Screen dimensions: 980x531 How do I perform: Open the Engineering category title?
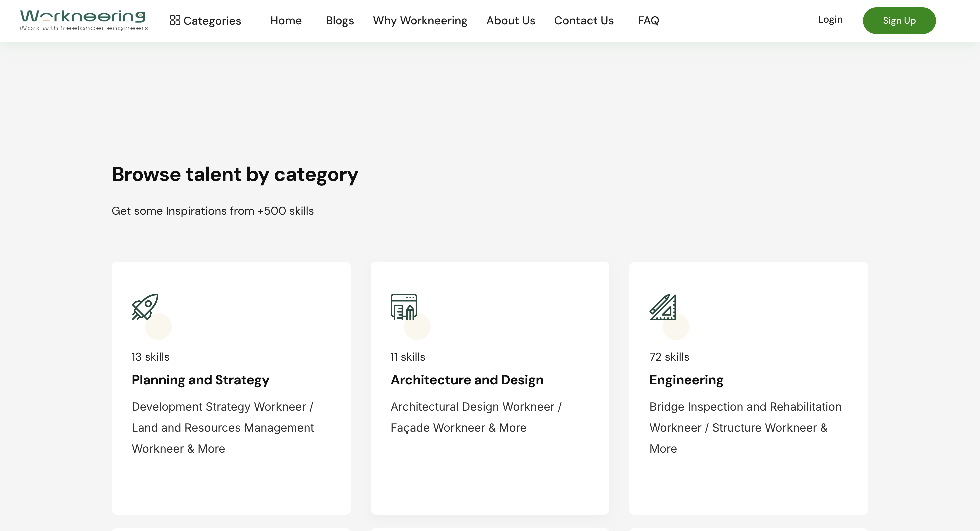tap(686, 380)
